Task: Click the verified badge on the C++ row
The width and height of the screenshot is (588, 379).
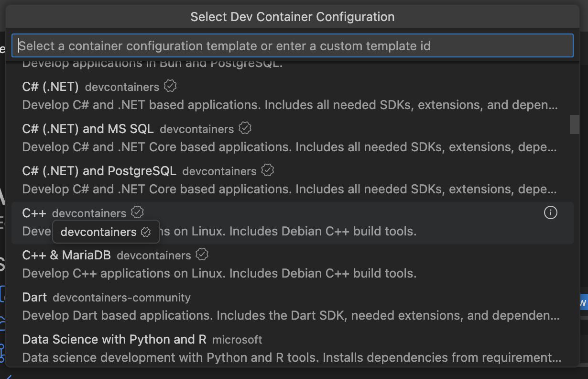Action: (x=137, y=212)
